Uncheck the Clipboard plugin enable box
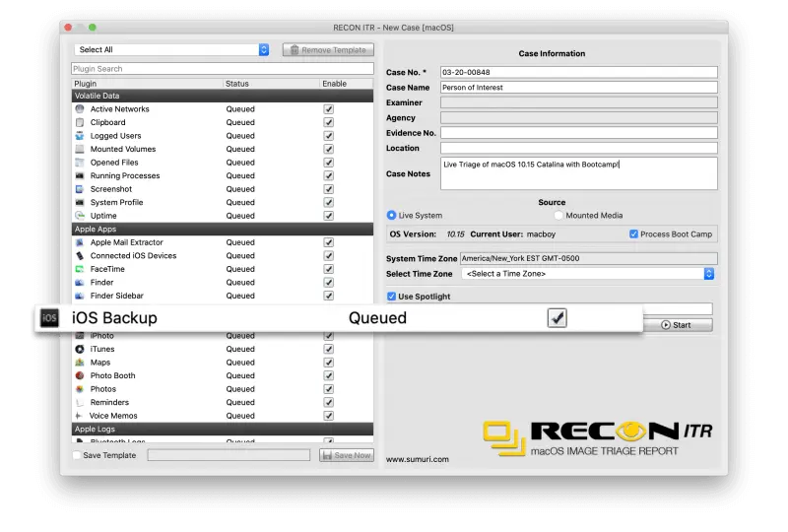Viewport: 788px width, 532px height. pos(329,122)
